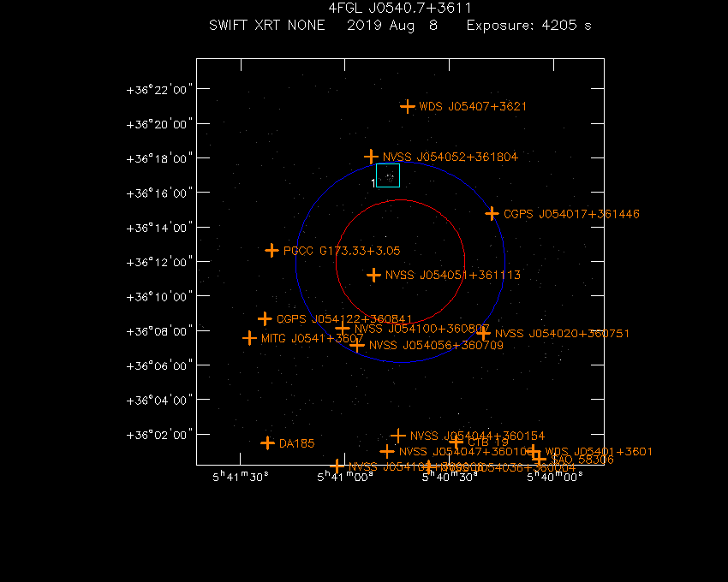Image resolution: width=728 pixels, height=582 pixels.
Task: Click the 4FGL J0540.7+3611 title
Action: pyautogui.click(x=400, y=9)
